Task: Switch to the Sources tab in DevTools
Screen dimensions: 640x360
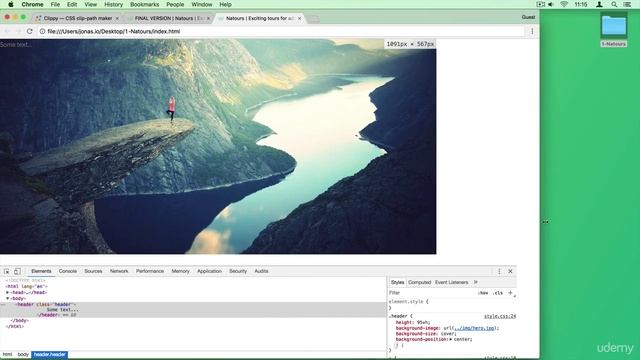Action: [93, 271]
